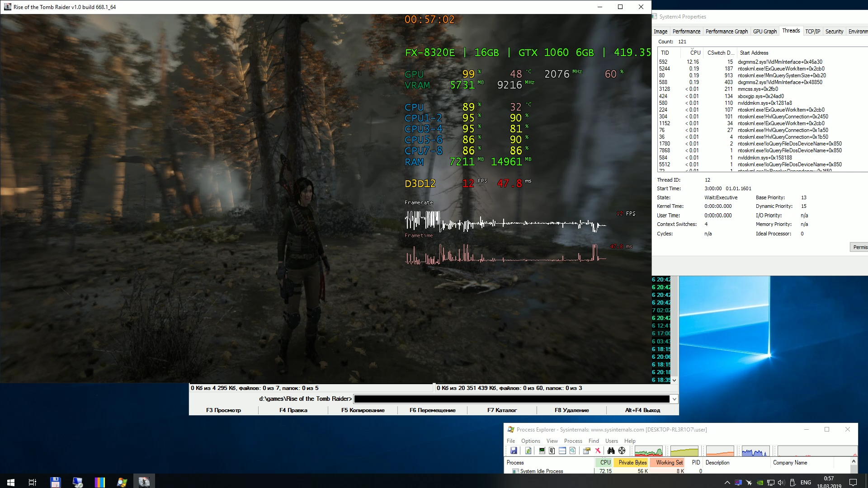Open the Options menu in Process Explorer
The width and height of the screenshot is (868, 488).
530,441
